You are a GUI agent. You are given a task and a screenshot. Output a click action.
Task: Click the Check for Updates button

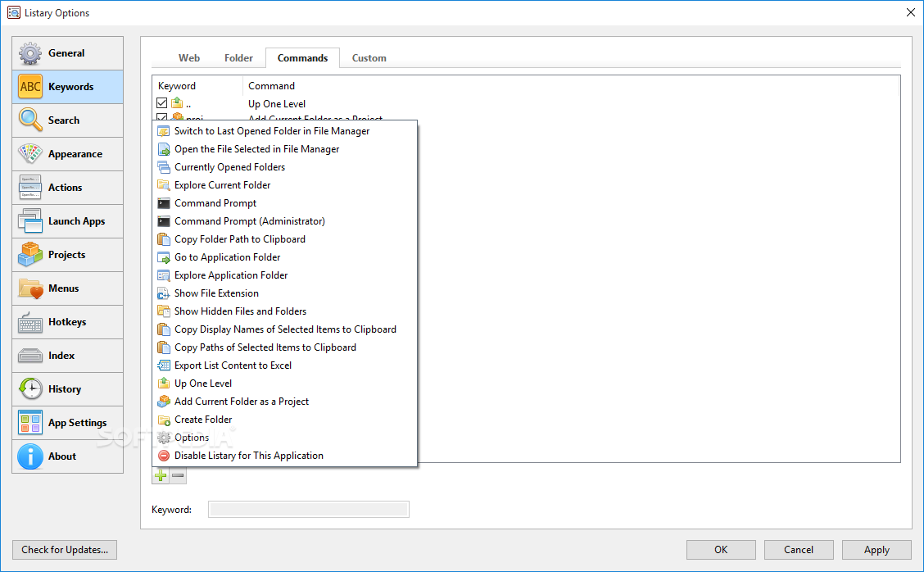[65, 550]
